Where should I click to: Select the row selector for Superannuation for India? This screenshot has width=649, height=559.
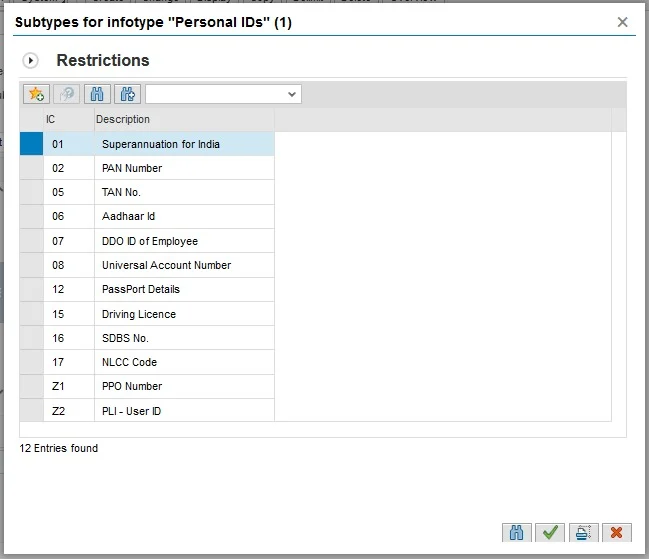(31, 144)
